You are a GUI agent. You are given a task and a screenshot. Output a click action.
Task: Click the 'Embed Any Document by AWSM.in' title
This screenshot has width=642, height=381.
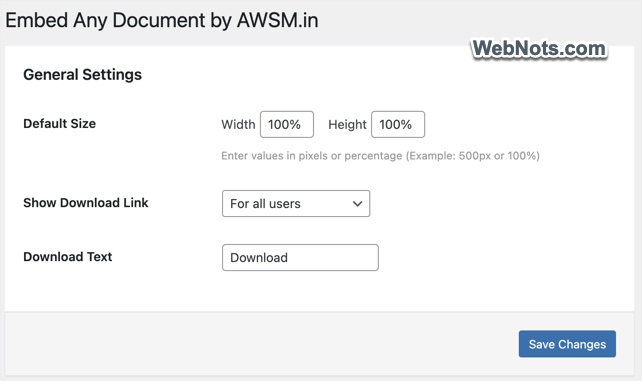pos(162,20)
